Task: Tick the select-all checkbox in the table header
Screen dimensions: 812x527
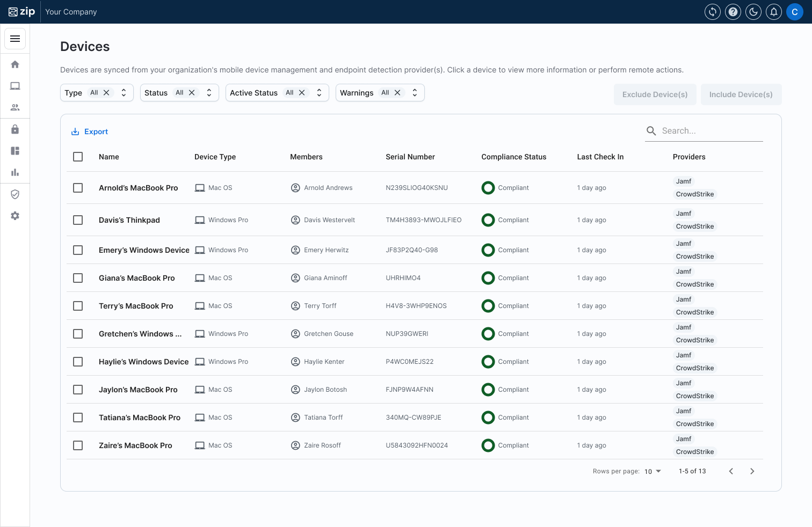Action: click(x=78, y=157)
